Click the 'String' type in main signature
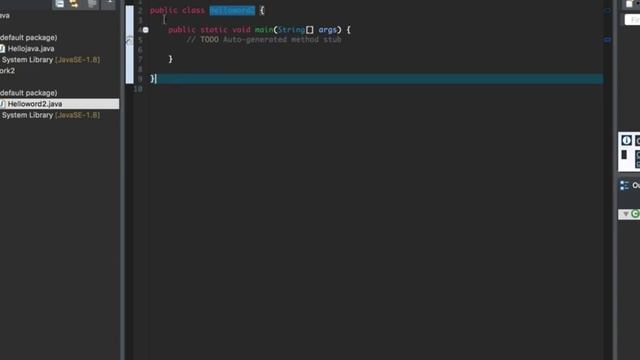The width and height of the screenshot is (640, 360). click(291, 30)
